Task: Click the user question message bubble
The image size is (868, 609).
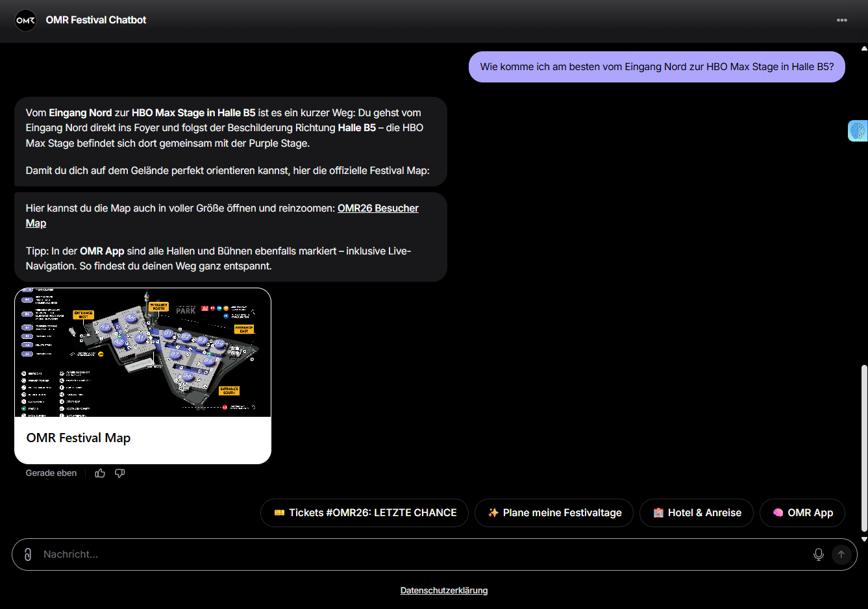Action: [657, 67]
